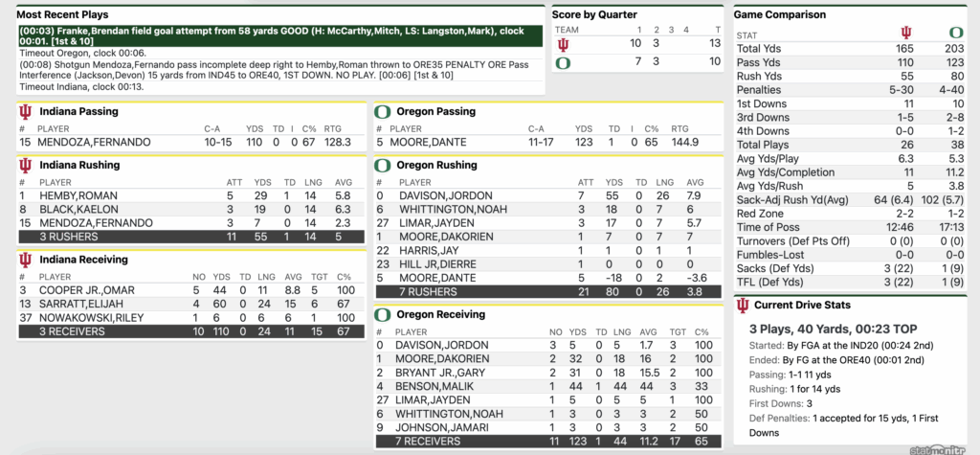Click the RTG column header in Oregon Passing

pyautogui.click(x=679, y=127)
